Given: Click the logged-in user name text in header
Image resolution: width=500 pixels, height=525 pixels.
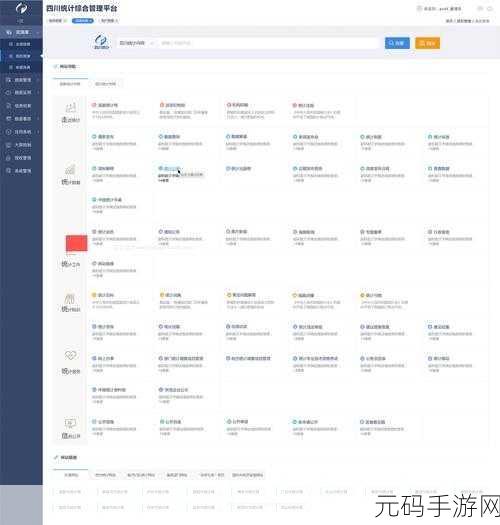Looking at the screenshot, I should point(443,9).
